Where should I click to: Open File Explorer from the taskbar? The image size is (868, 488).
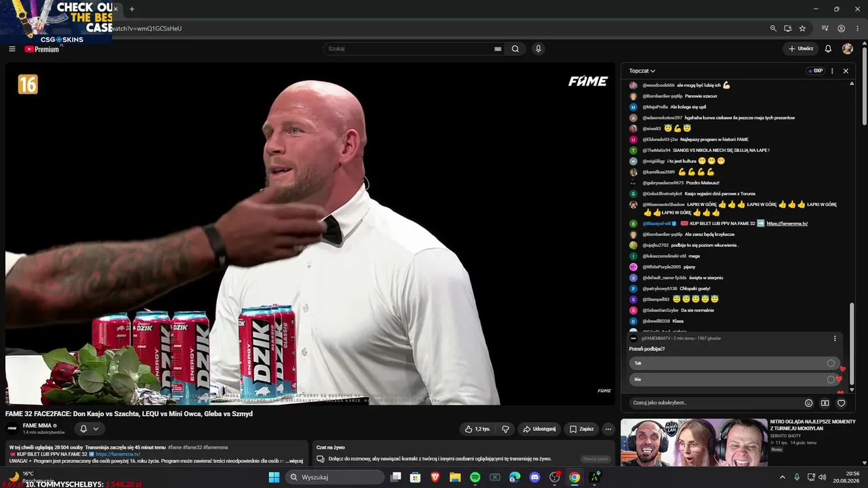(455, 477)
